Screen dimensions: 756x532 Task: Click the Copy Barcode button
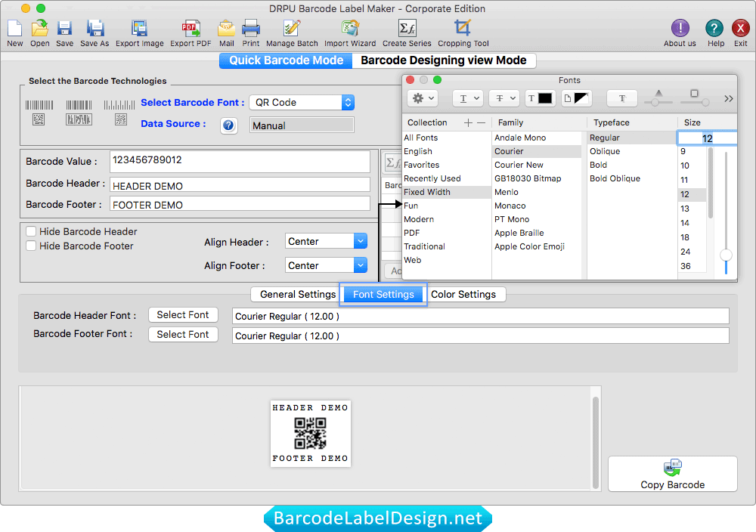click(673, 474)
